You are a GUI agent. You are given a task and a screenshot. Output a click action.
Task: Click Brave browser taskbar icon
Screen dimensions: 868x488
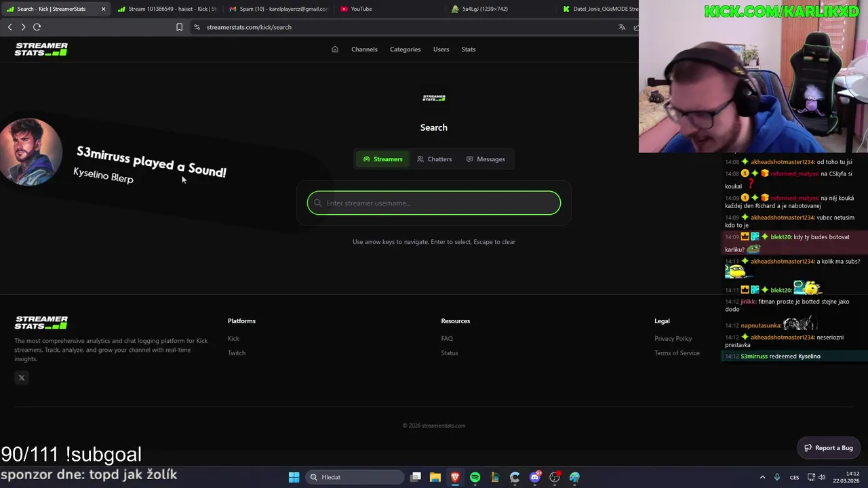[455, 477]
